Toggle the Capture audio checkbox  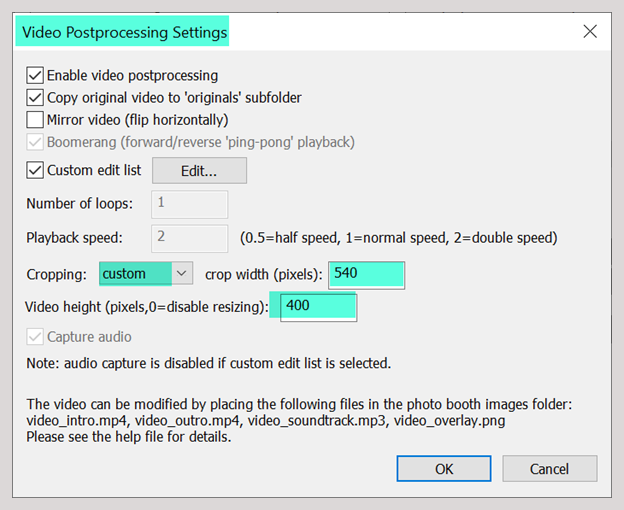pyautogui.click(x=35, y=337)
